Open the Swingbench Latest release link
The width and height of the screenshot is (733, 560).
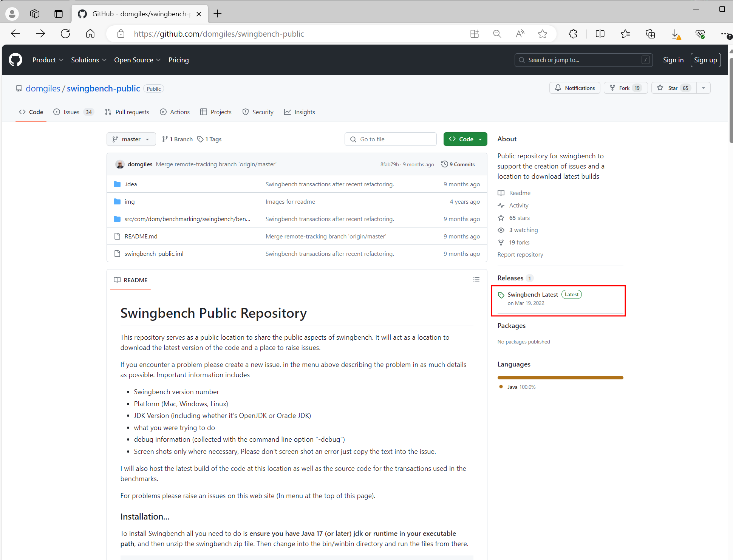click(x=532, y=295)
